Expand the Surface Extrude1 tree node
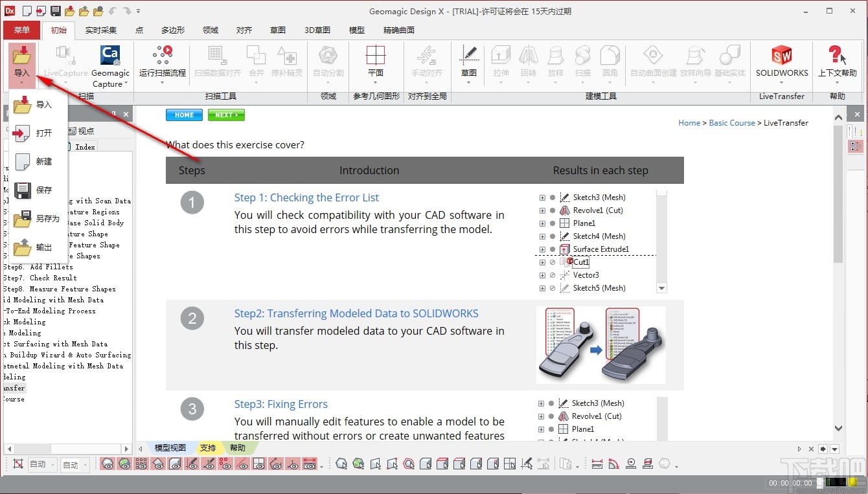This screenshot has height=494, width=868. [x=542, y=249]
